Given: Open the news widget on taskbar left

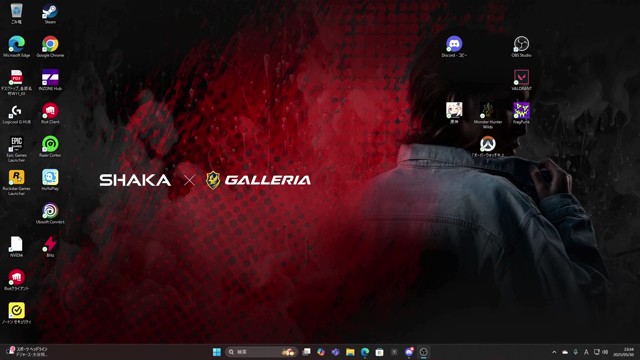Looking at the screenshot, I should tap(28, 352).
